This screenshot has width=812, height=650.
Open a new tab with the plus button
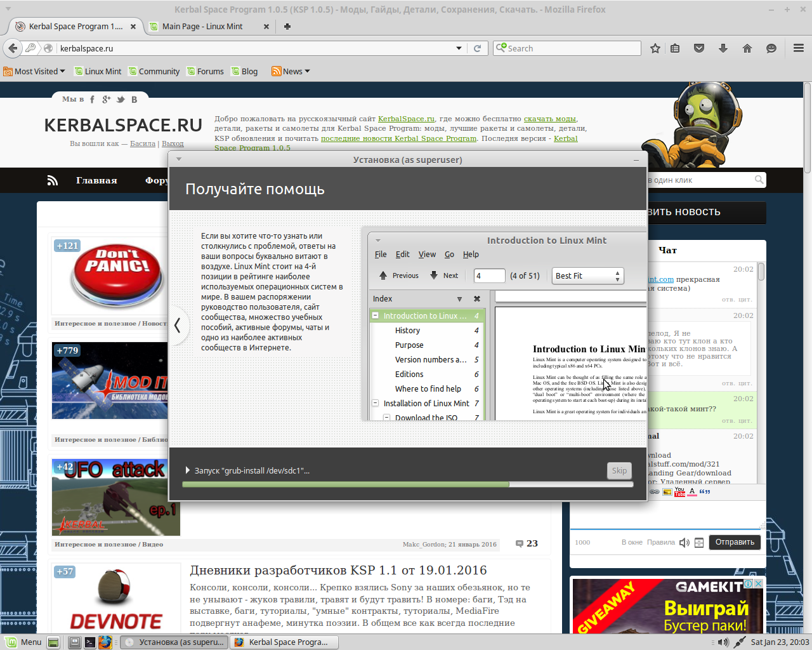coord(287,26)
